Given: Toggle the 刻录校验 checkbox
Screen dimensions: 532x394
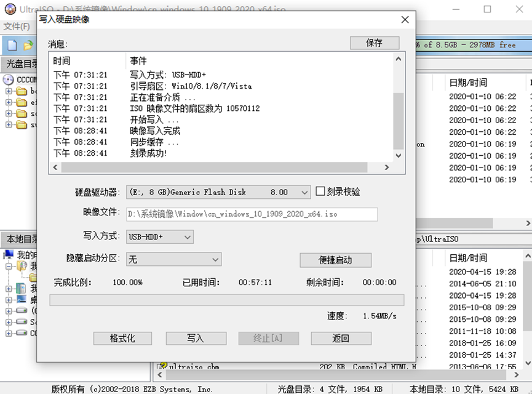Looking at the screenshot, I should [x=320, y=191].
